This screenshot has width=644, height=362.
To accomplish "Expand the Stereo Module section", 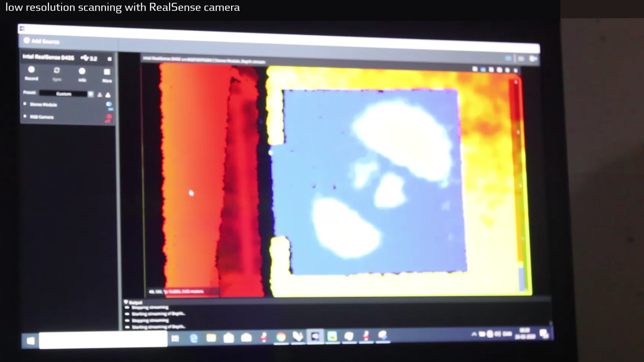I will tap(25, 104).
